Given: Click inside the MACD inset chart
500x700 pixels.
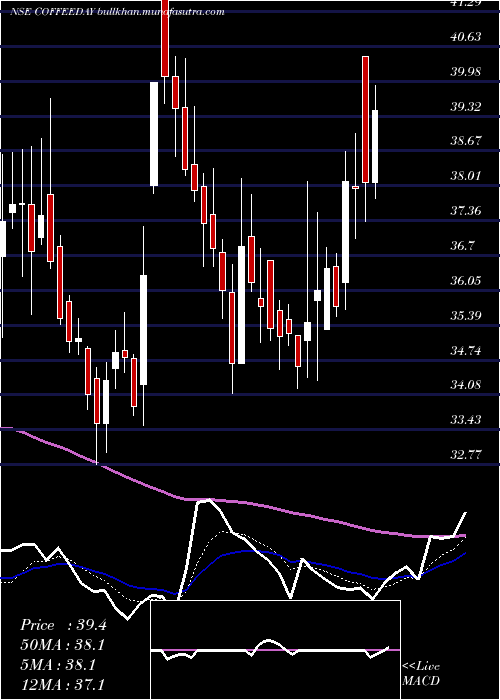Looking at the screenshot, I should [x=275, y=650].
